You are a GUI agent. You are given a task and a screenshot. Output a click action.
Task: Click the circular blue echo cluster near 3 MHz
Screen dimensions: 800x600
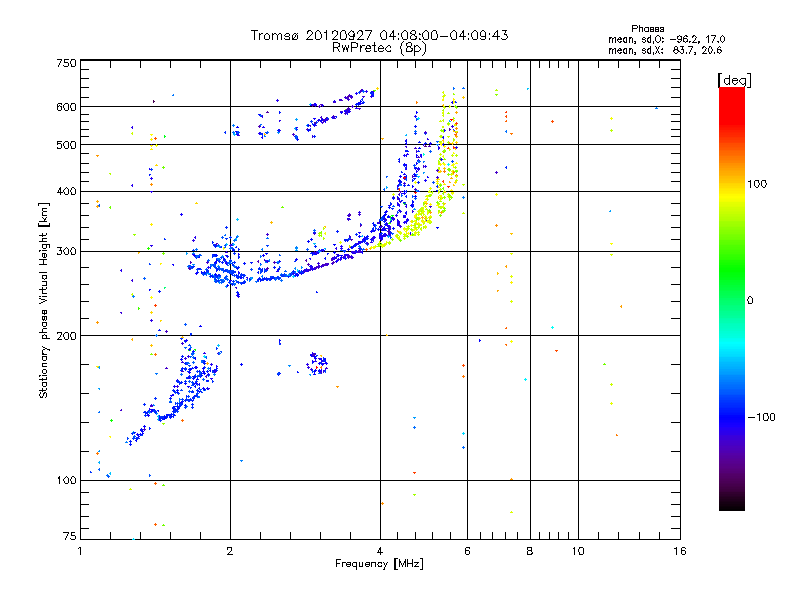pyautogui.click(x=317, y=364)
